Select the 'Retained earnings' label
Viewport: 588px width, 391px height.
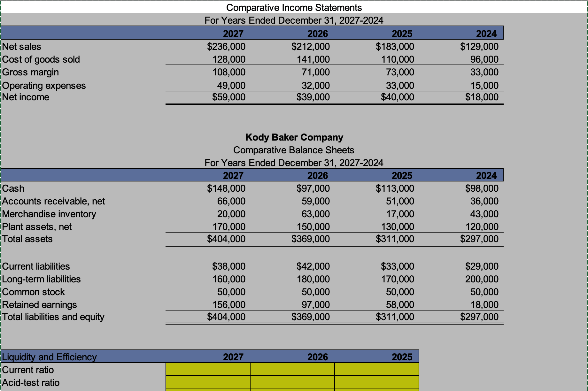(39, 305)
